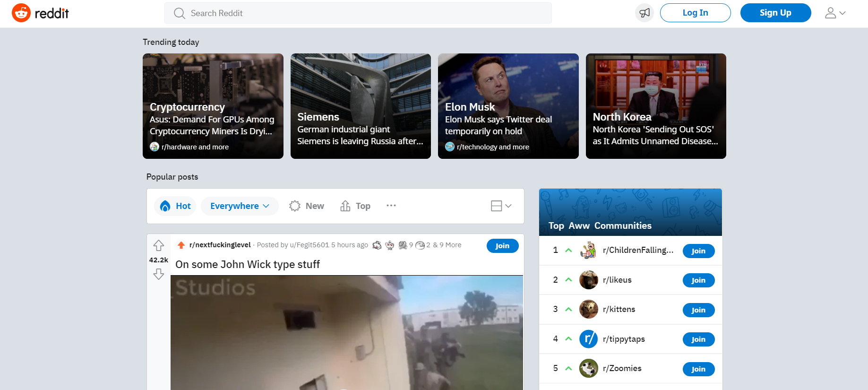Open more sort options ellipsis

[x=391, y=206]
